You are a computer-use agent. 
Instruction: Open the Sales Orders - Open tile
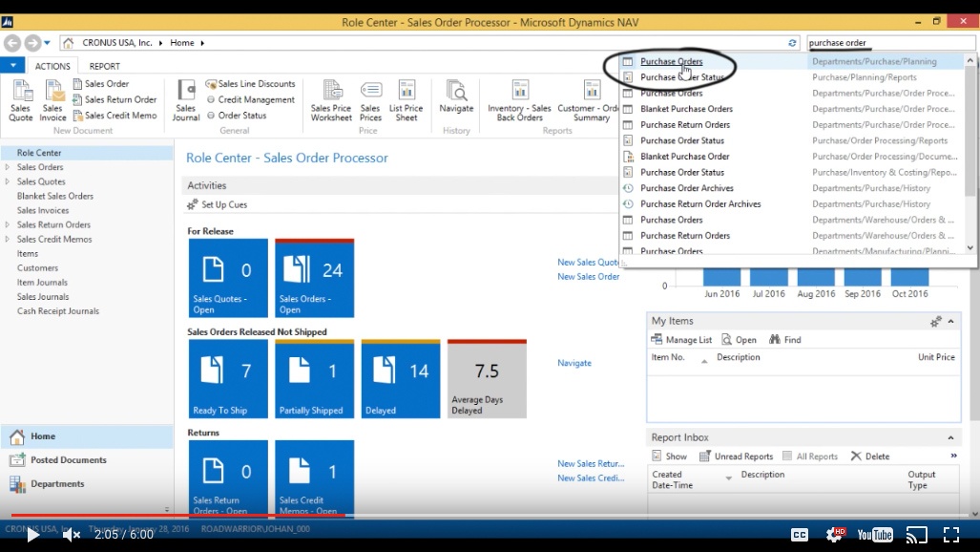(314, 278)
